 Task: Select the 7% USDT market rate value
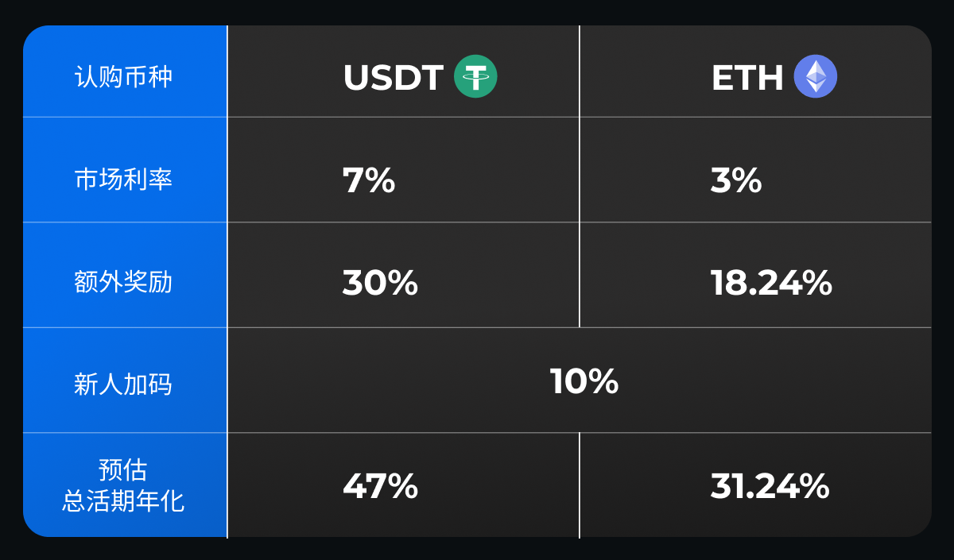(369, 180)
